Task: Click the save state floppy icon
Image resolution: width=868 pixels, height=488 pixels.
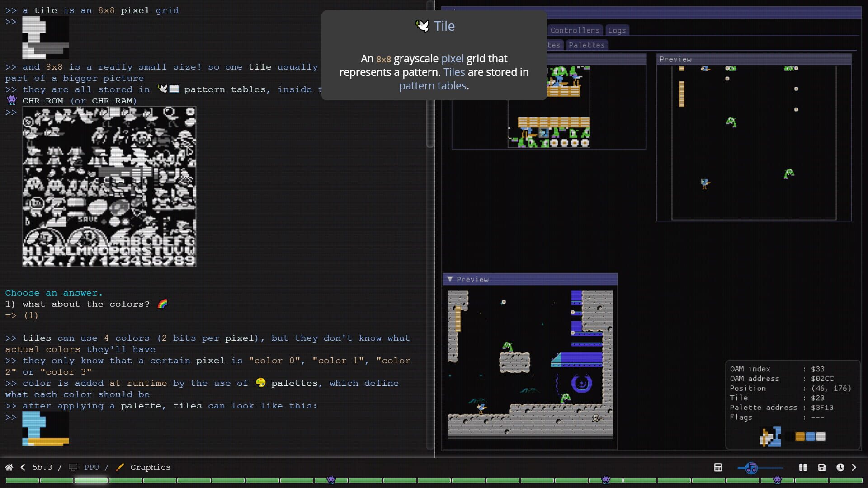Action: (822, 467)
